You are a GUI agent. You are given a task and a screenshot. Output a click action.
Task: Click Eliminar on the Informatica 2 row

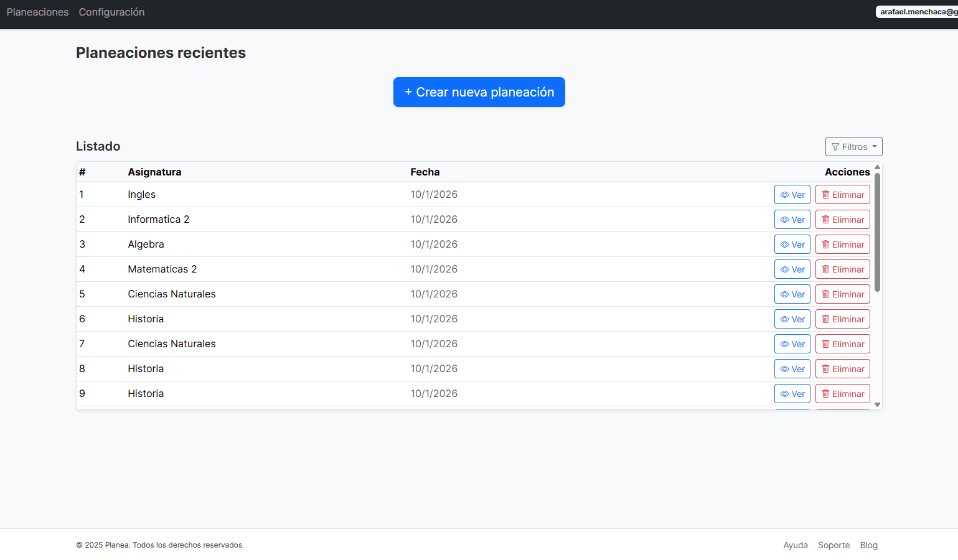pos(842,219)
